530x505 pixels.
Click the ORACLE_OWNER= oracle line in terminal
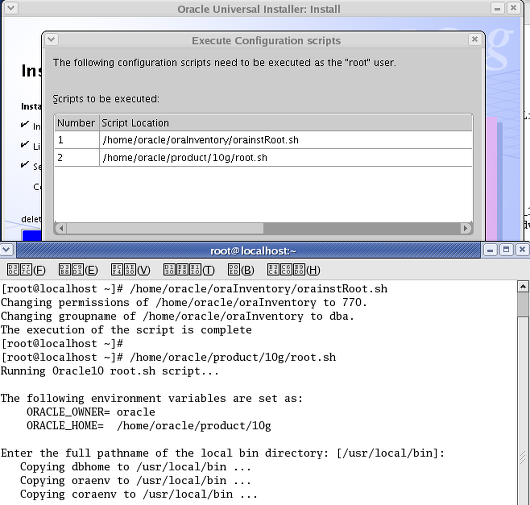tap(91, 412)
